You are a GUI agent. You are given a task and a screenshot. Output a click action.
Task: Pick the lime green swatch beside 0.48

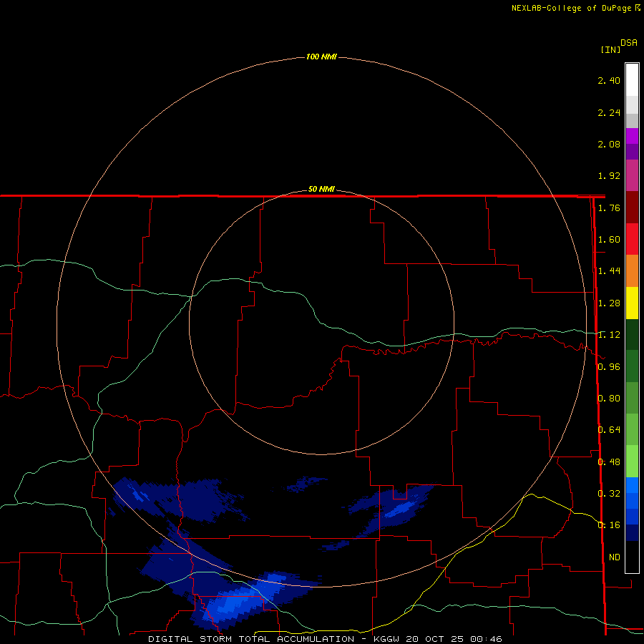(632, 462)
